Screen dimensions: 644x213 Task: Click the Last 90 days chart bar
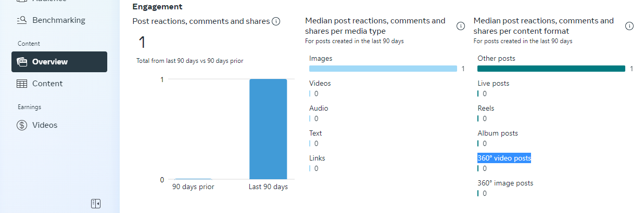pyautogui.click(x=268, y=129)
